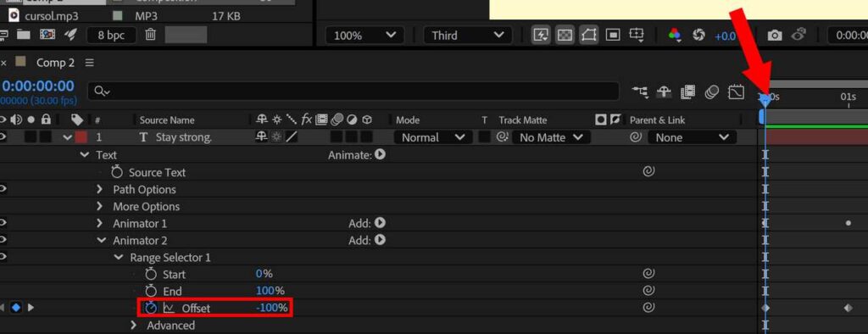
Task: Click the current time display 0:00:00:00
Action: pyautogui.click(x=37, y=86)
